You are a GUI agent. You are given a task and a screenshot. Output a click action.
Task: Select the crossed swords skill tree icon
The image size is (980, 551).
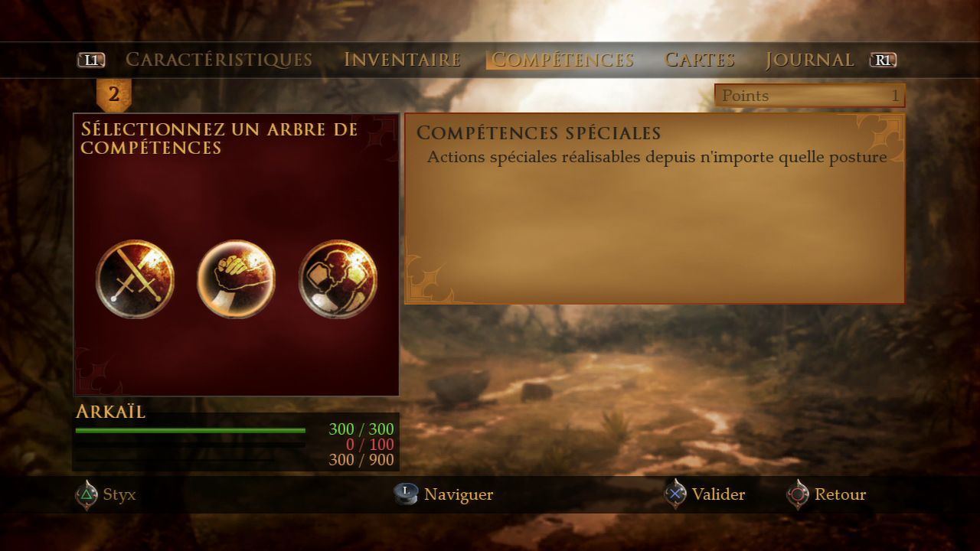coord(135,279)
